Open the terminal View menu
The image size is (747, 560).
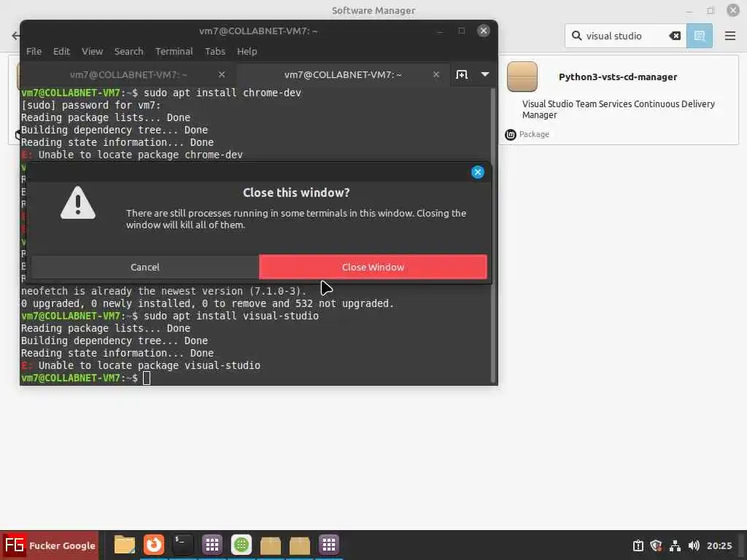pyautogui.click(x=92, y=52)
